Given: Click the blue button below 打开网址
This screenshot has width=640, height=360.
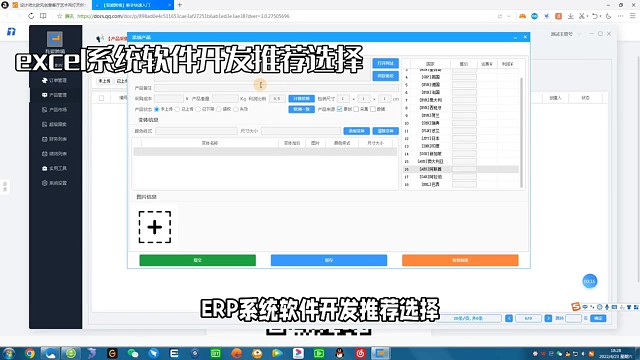Looking at the screenshot, I should 385,76.
